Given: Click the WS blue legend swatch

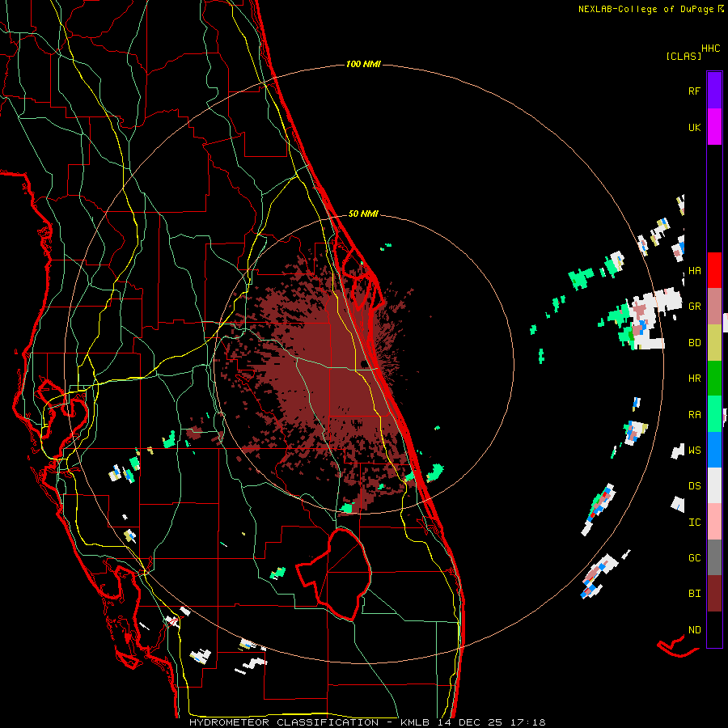Looking at the screenshot, I should click(x=714, y=450).
